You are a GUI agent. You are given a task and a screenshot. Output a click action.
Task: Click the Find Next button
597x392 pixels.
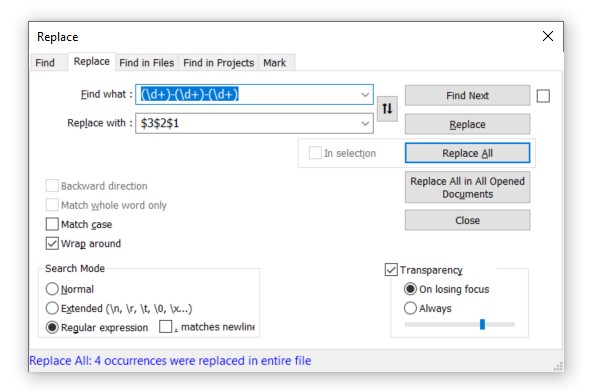tap(467, 96)
